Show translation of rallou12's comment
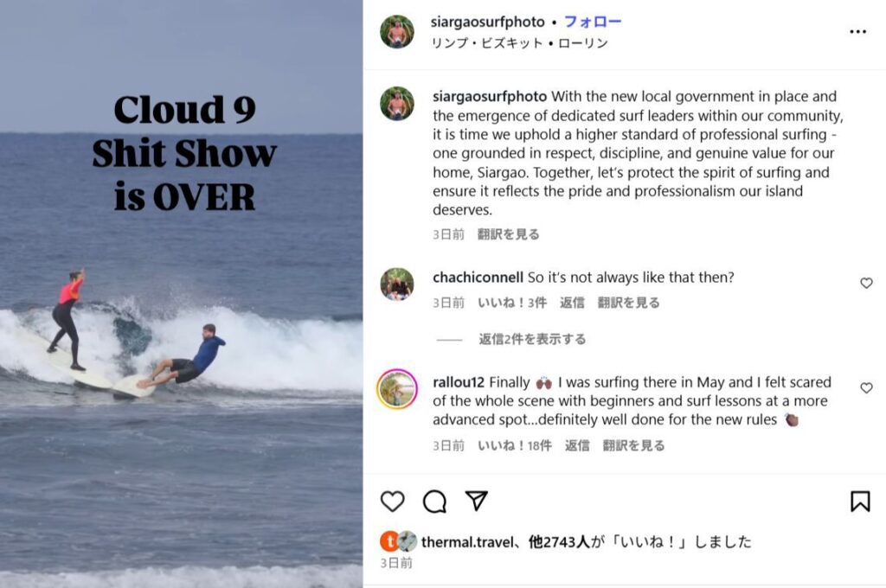The image size is (886, 588). coord(633,445)
